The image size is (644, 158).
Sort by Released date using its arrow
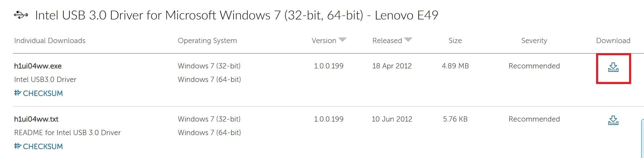coord(408,40)
